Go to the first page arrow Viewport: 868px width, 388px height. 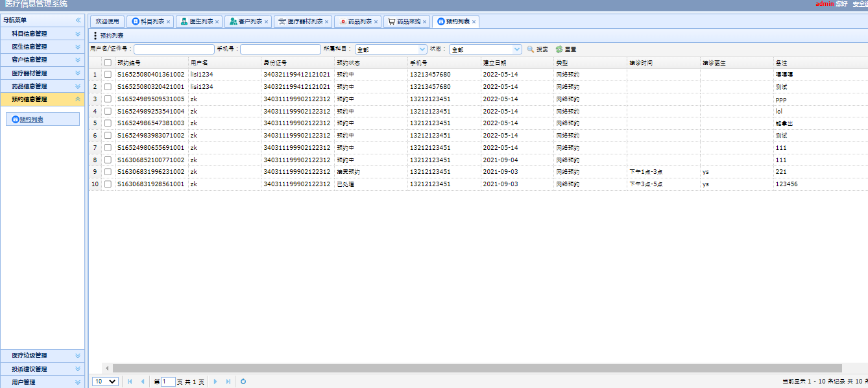click(x=130, y=382)
